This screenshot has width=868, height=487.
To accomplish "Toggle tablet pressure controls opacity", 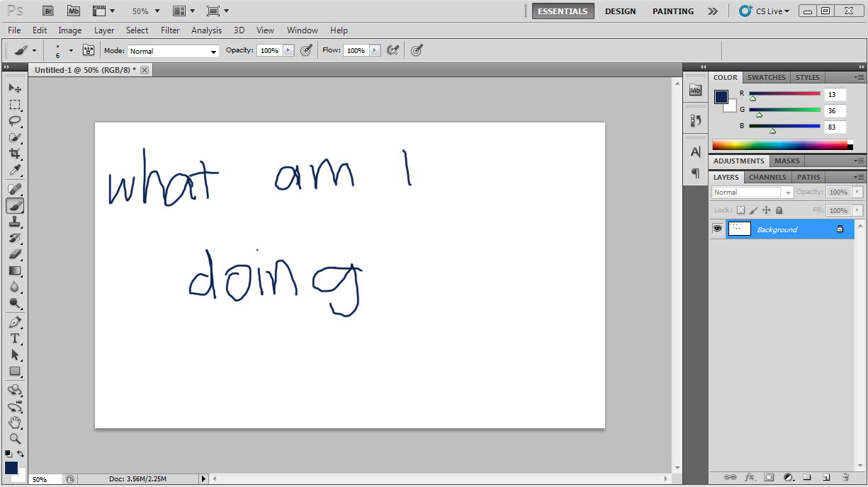I will click(x=306, y=50).
